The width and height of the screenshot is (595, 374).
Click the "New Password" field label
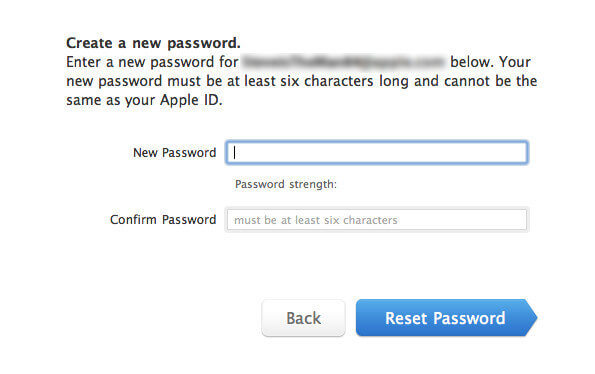[175, 152]
